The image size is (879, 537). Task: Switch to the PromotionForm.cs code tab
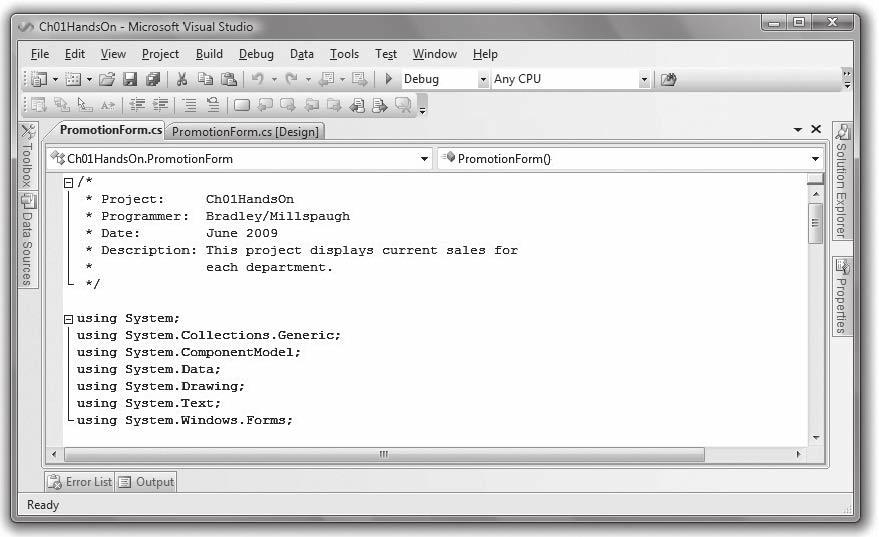[x=110, y=130]
